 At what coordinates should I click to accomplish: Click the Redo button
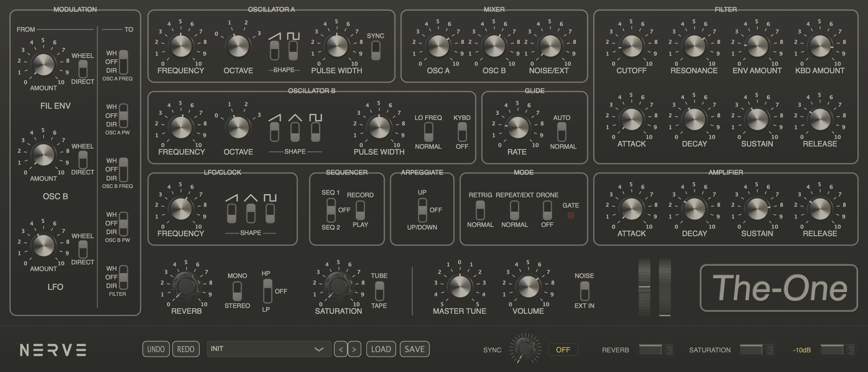[x=186, y=349]
